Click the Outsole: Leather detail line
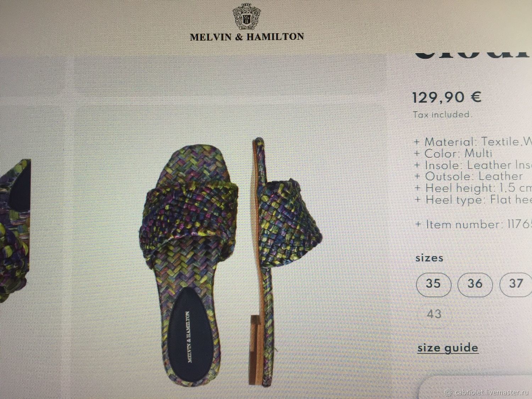This screenshot has height=399, width=532. 469,176
